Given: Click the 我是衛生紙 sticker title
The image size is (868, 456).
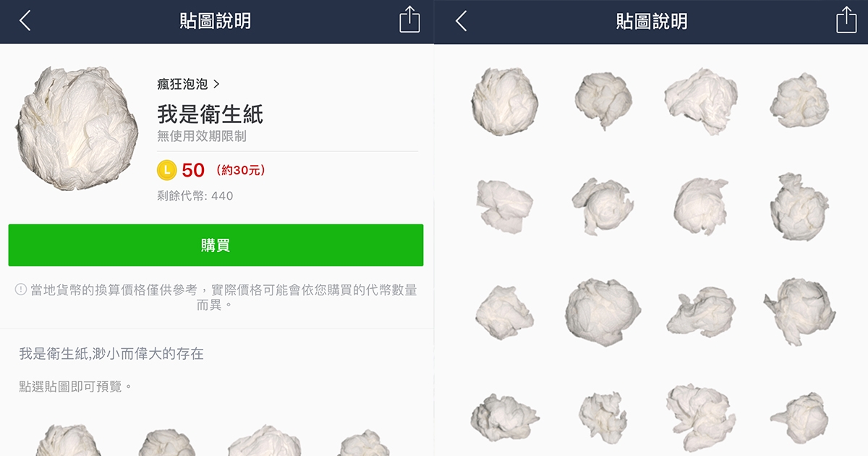Looking at the screenshot, I should click(210, 114).
